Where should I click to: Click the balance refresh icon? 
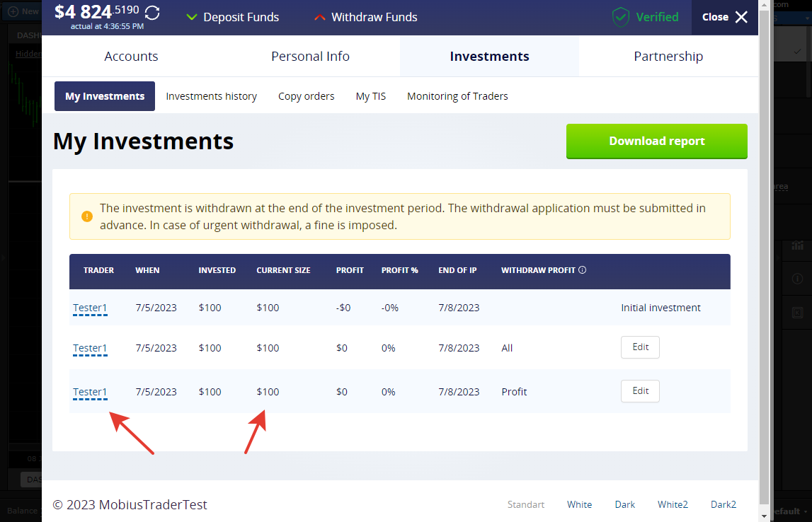pos(152,13)
